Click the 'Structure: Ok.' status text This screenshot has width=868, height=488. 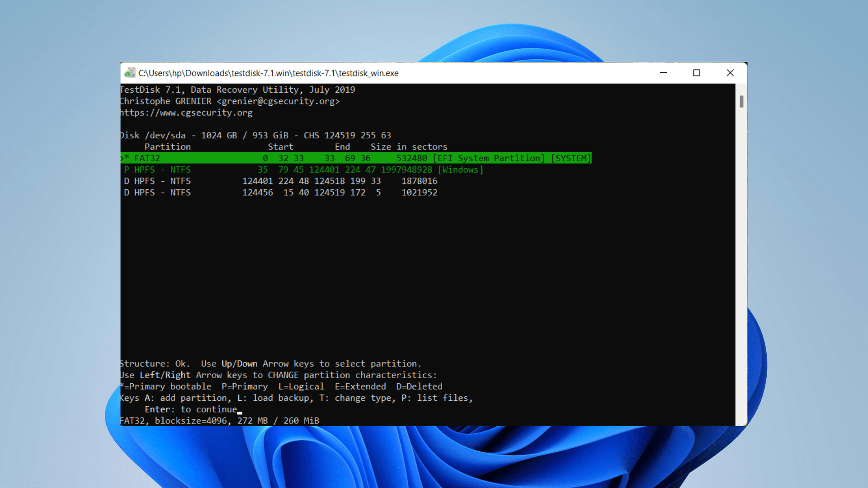155,364
